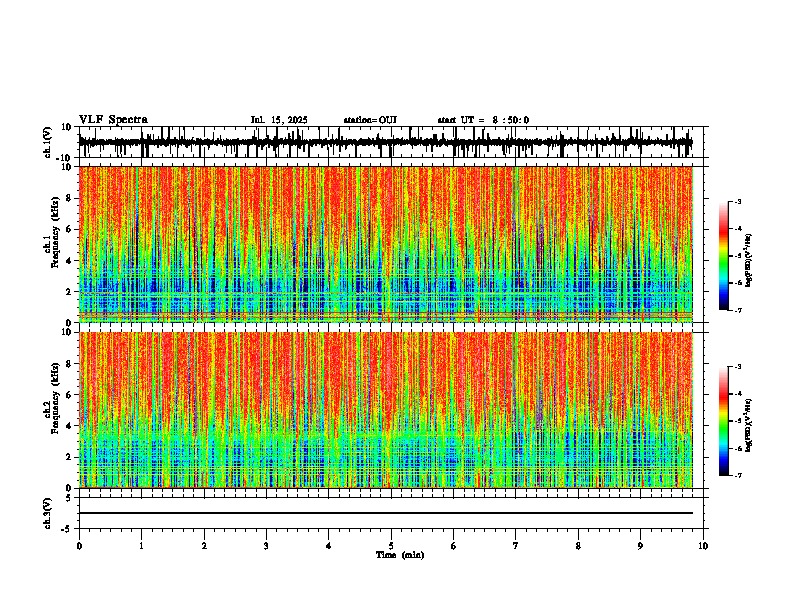
Task: Click the '1' tick on the time axis
Action: coord(141,546)
